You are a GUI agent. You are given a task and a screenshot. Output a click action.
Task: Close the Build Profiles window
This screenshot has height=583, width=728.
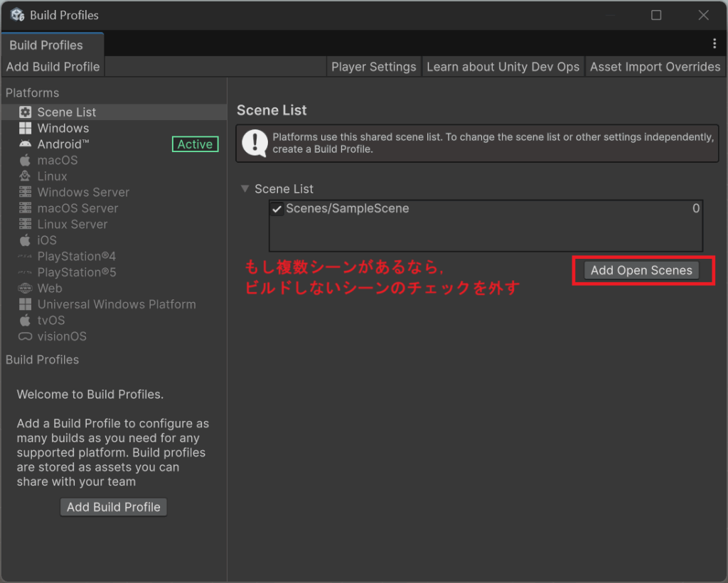pyautogui.click(x=703, y=16)
